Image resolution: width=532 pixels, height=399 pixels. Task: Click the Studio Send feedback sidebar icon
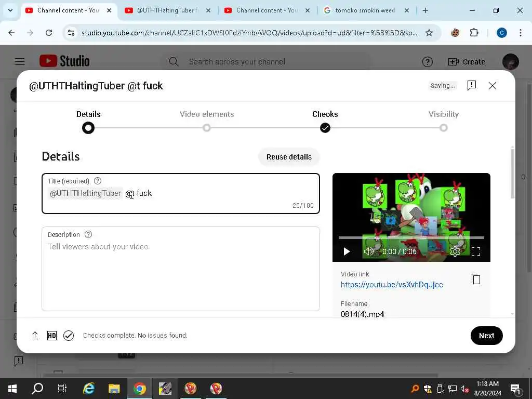pos(19,361)
